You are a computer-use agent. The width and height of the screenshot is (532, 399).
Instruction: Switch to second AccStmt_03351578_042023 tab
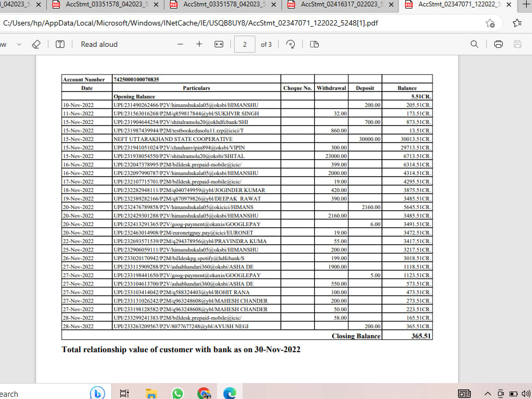[x=106, y=5]
